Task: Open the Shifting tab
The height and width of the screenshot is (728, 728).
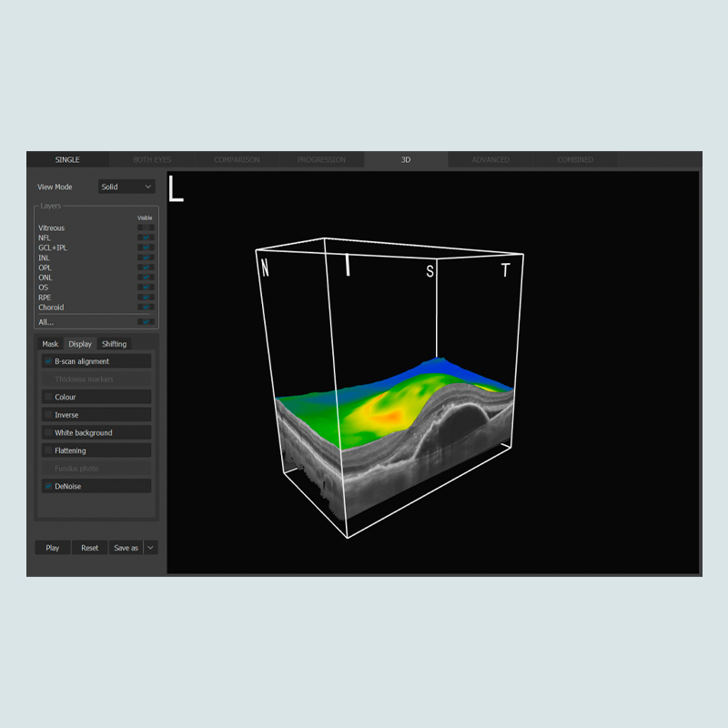Action: pyautogui.click(x=115, y=344)
